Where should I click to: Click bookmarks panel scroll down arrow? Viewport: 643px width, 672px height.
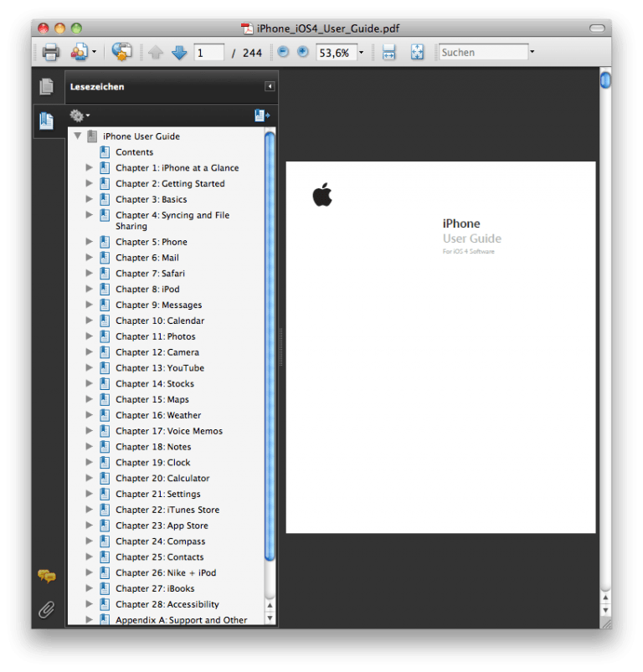[270, 618]
